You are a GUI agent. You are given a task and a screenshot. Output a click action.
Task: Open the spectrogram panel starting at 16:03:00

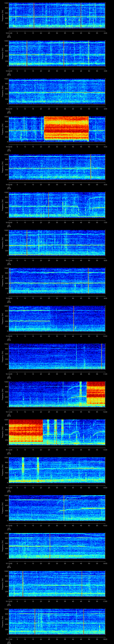point(57,91)
